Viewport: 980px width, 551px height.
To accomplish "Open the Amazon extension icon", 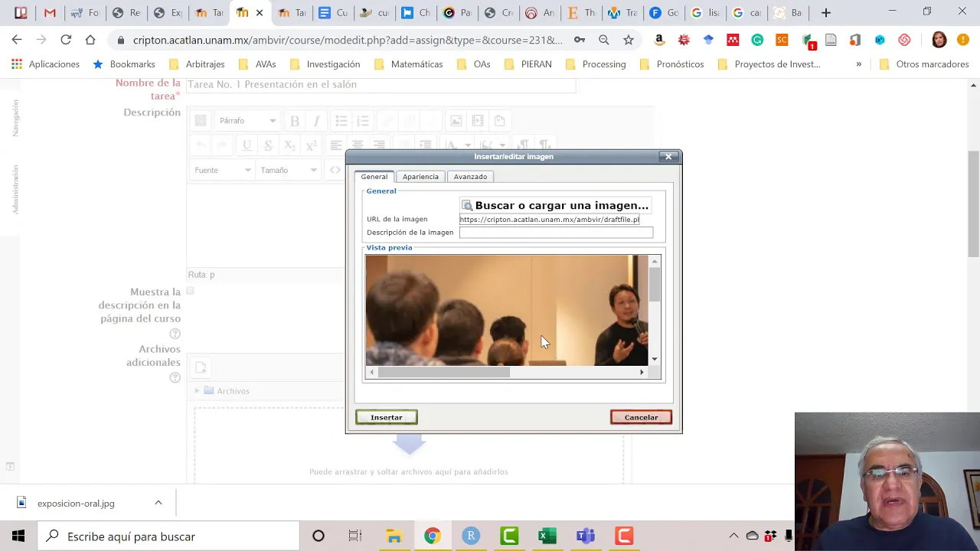I will tap(659, 40).
